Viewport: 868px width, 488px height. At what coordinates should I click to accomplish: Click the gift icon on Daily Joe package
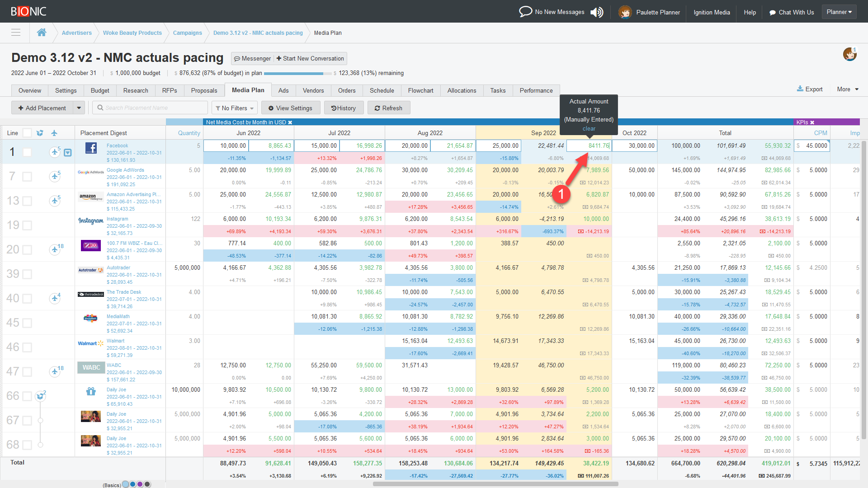click(x=91, y=391)
